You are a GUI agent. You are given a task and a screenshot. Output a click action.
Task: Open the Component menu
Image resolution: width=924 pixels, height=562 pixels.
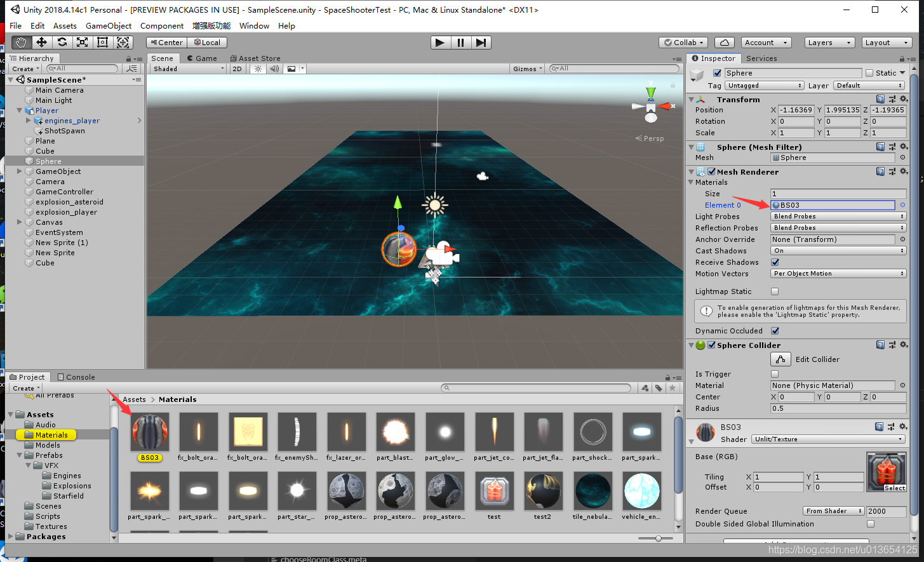162,26
